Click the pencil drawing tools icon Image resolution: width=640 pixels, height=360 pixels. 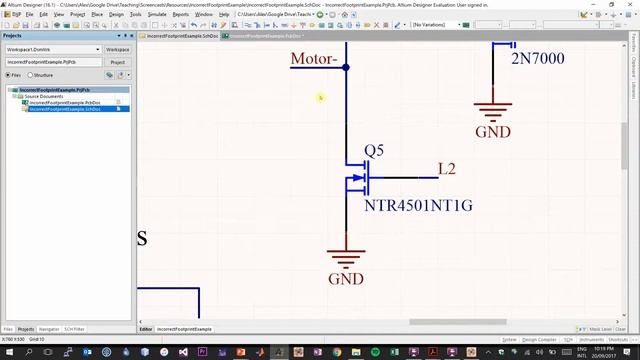(x=397, y=25)
